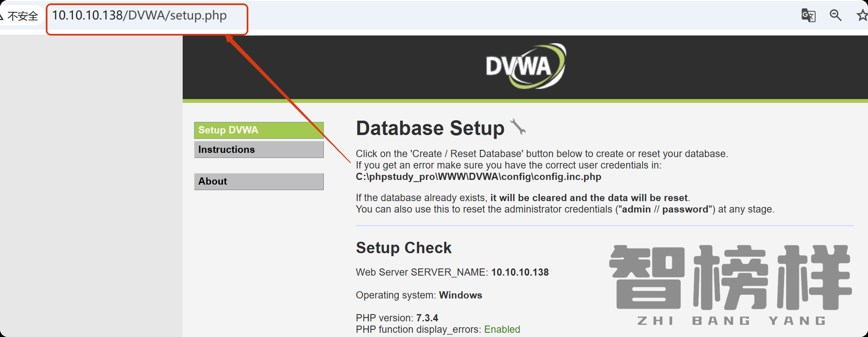Click the DVWA logo in the header

coord(526,66)
